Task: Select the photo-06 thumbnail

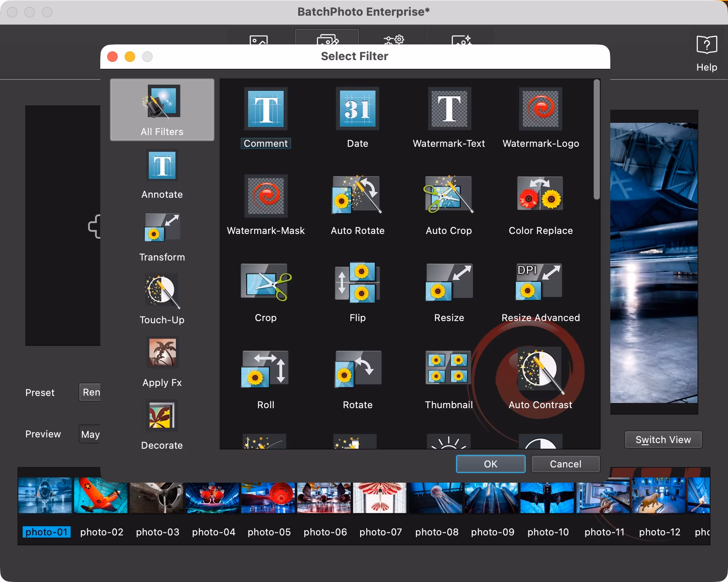Action: (324, 497)
